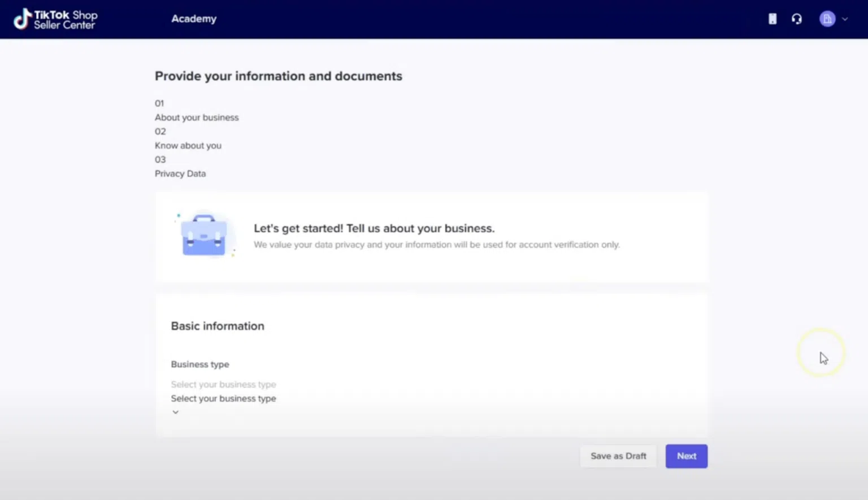Click step number 03
The image size is (868, 500).
(160, 159)
